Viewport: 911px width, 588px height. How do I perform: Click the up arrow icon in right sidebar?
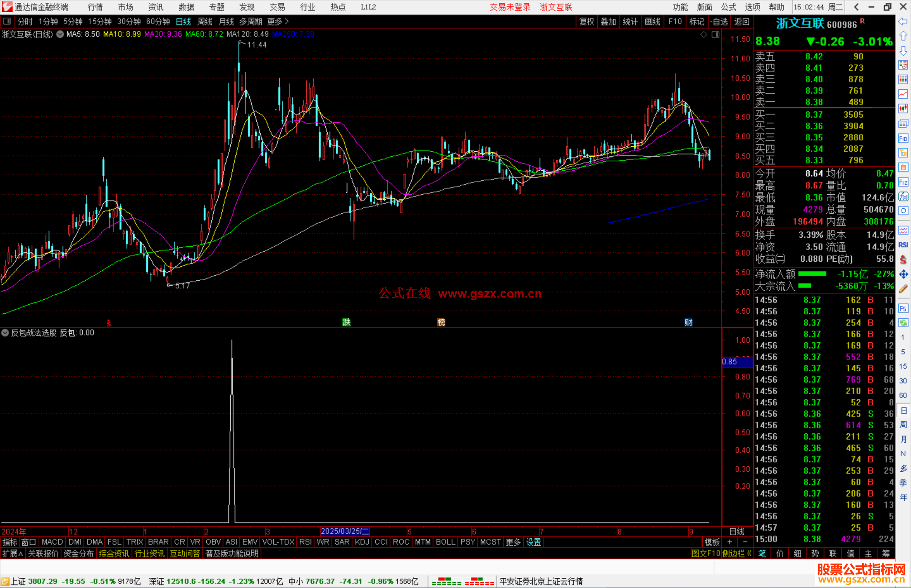903,36
